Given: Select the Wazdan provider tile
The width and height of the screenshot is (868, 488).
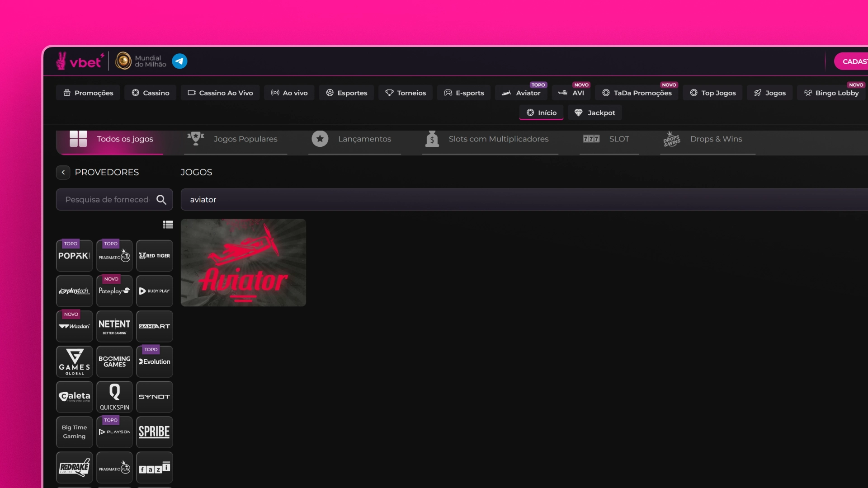Looking at the screenshot, I should [75, 326].
